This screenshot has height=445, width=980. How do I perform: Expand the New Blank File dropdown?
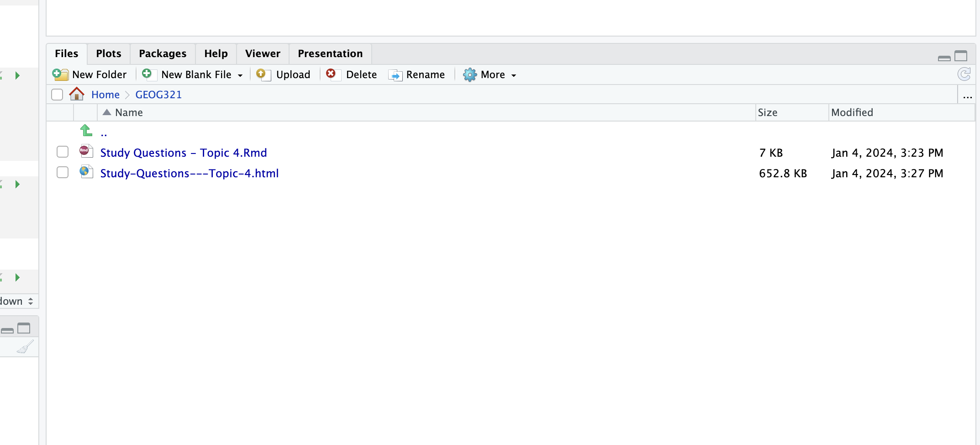[x=241, y=74]
